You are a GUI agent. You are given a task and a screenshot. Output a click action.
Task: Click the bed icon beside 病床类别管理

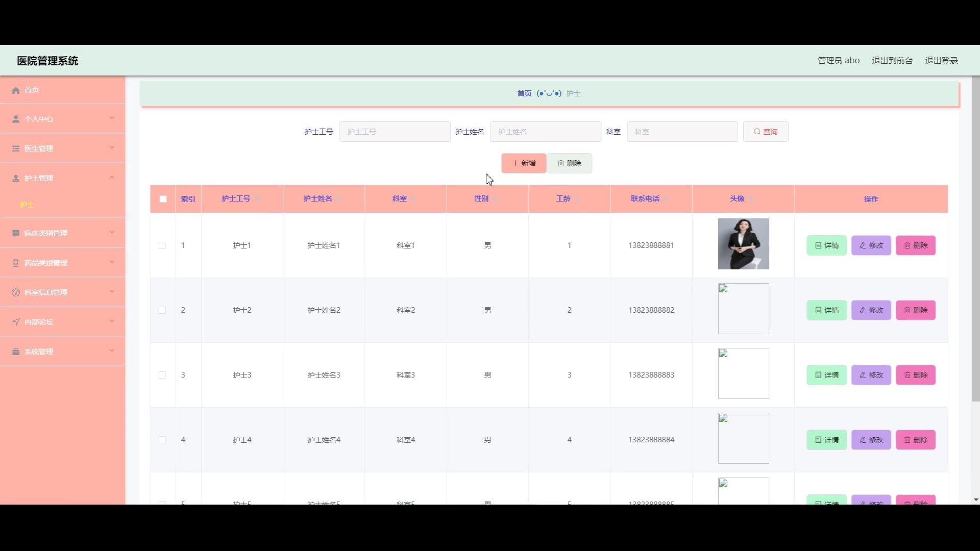tap(16, 233)
